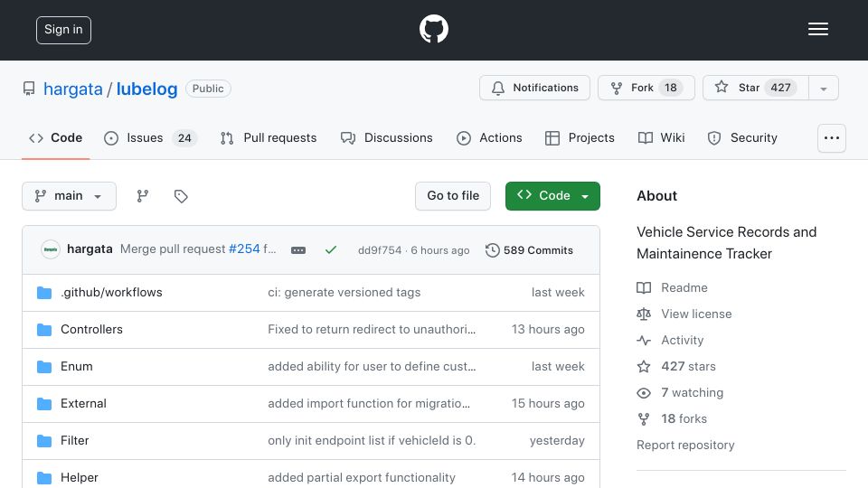Click Report repository

[685, 445]
